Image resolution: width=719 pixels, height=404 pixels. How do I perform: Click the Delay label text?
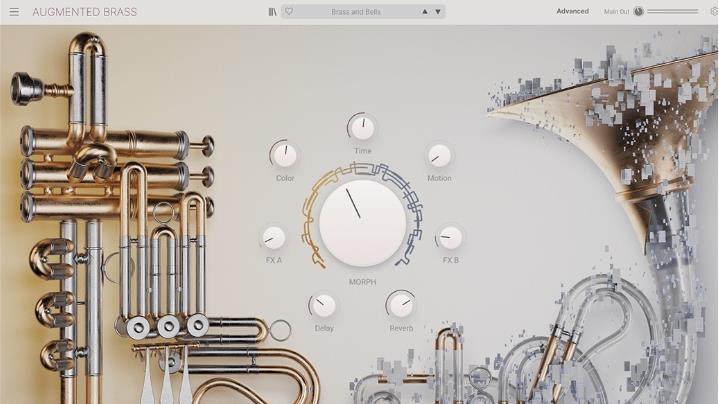[x=324, y=328]
